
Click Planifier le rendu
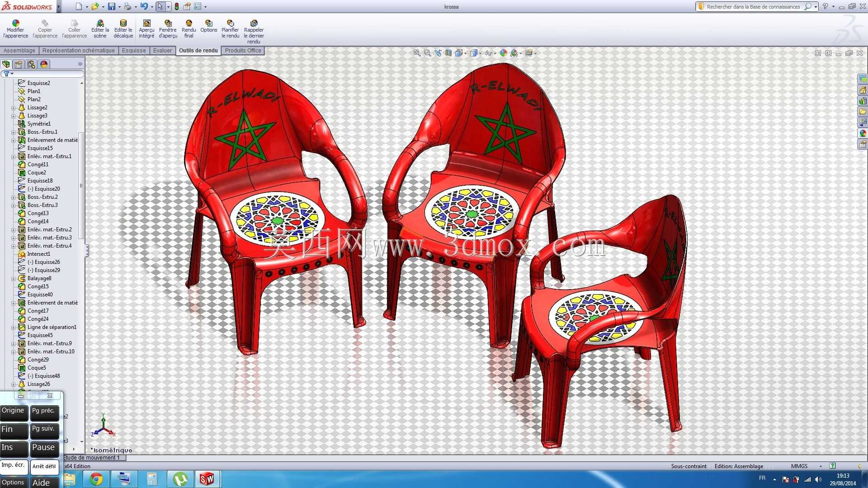coord(230,29)
